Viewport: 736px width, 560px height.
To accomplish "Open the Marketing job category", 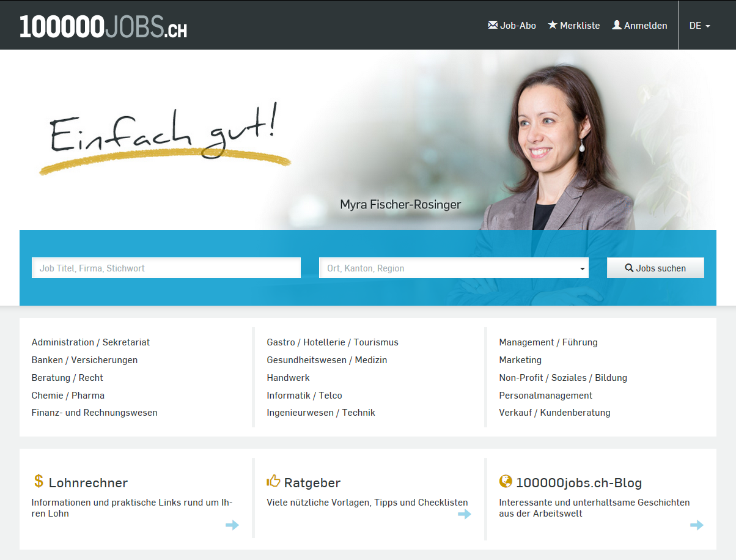I will coord(520,360).
